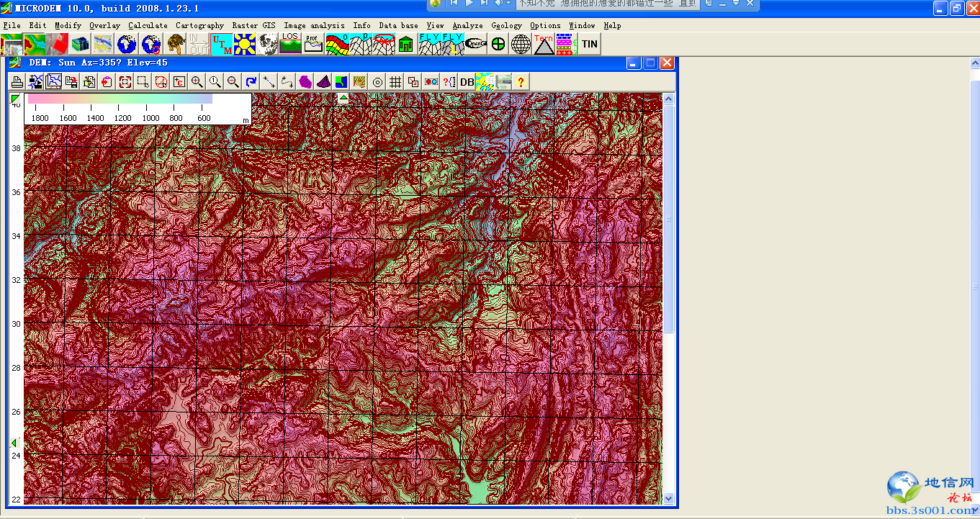Open the Overlay menu
The height and width of the screenshot is (519, 980).
pos(104,25)
